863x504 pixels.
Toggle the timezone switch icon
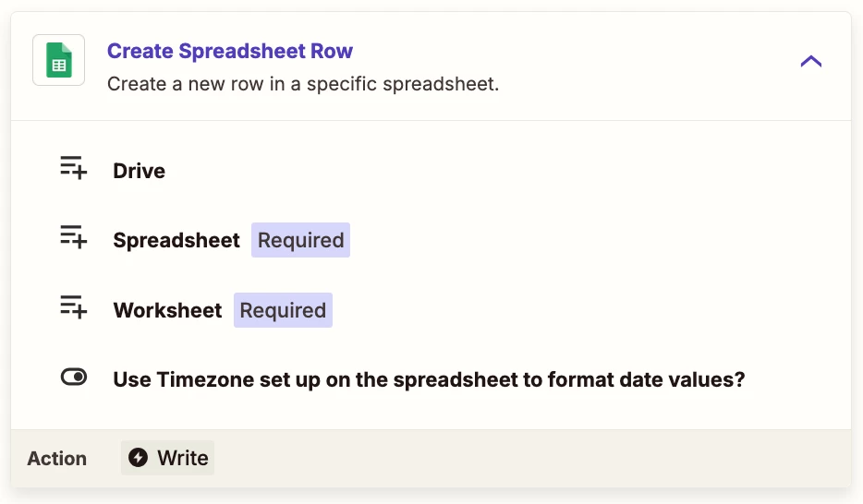click(74, 377)
